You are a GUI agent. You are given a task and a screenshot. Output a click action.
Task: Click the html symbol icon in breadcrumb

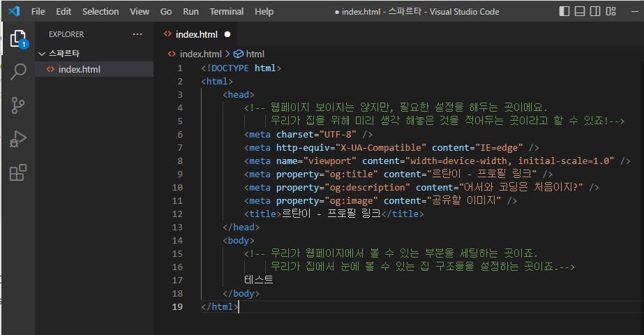pyautogui.click(x=238, y=54)
